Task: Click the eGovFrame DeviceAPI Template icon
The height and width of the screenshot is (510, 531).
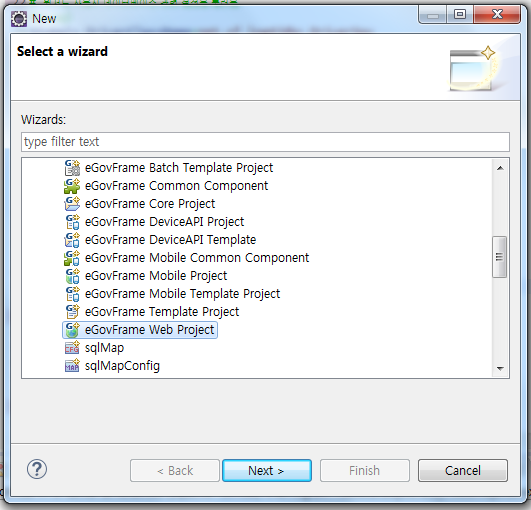Action: (x=72, y=240)
